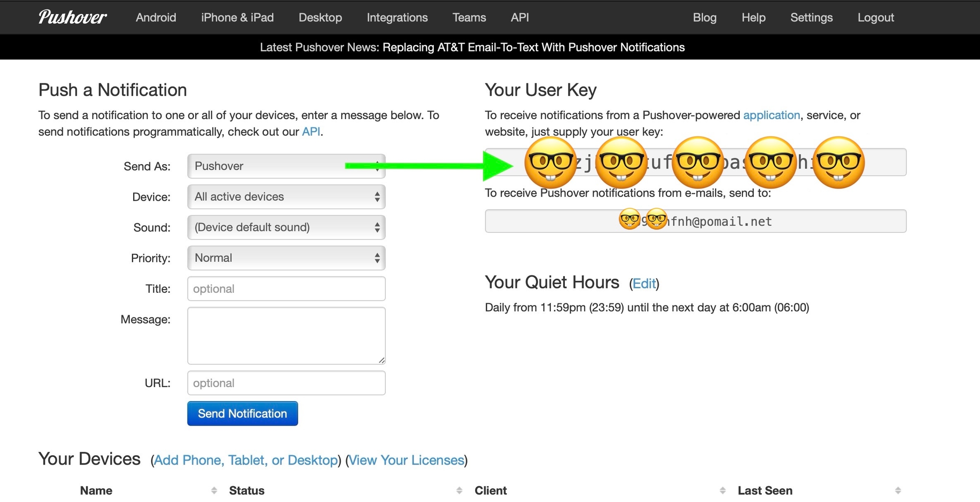Open Add Phone, Tablet, or Desktop link
This screenshot has width=980, height=502.
point(246,460)
